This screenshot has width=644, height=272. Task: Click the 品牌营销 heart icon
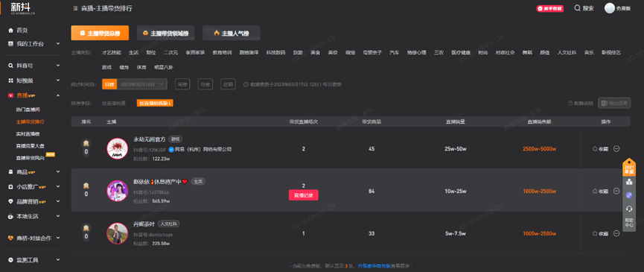[10, 201]
